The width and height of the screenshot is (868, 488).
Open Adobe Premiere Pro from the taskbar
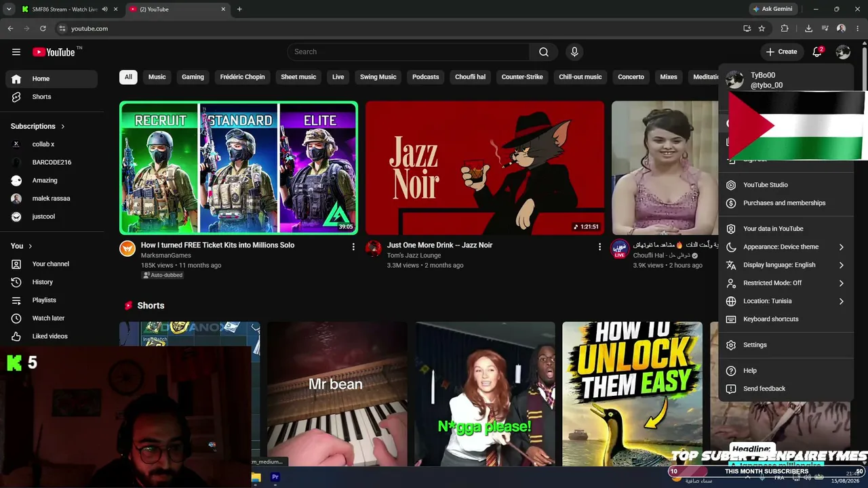[275, 477]
